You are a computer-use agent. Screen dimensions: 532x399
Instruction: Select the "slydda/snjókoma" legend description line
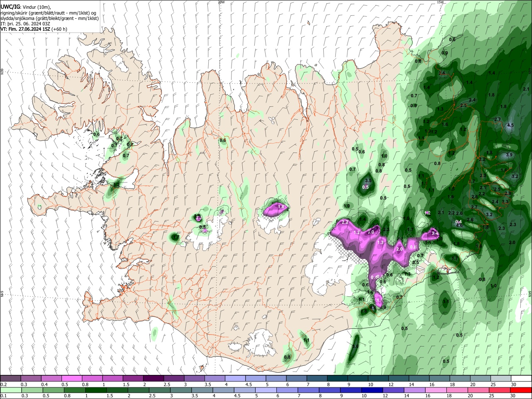49,18
